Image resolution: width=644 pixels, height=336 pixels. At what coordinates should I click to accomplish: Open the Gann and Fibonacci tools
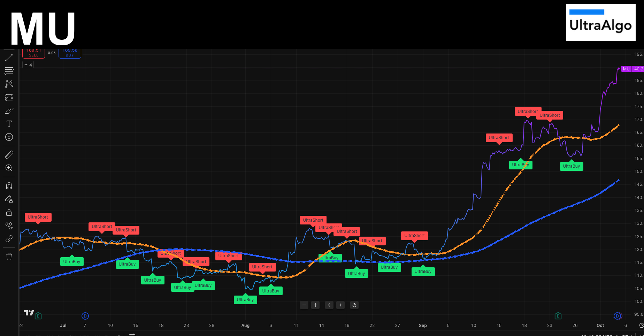(x=9, y=71)
